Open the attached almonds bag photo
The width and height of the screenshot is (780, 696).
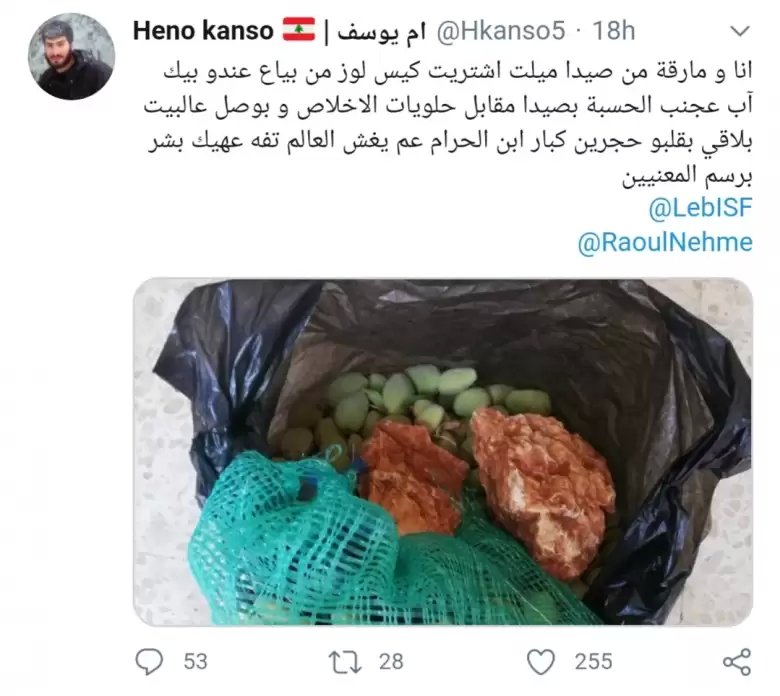443,452
